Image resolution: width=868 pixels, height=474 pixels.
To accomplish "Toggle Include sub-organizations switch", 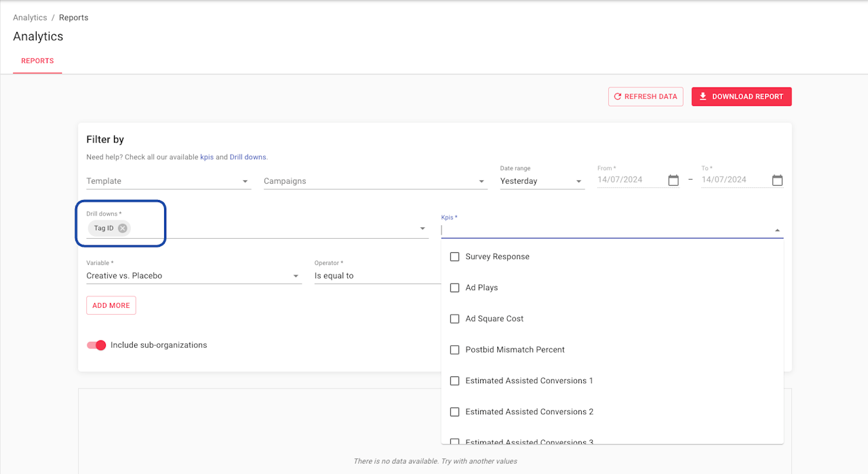I will click(97, 345).
